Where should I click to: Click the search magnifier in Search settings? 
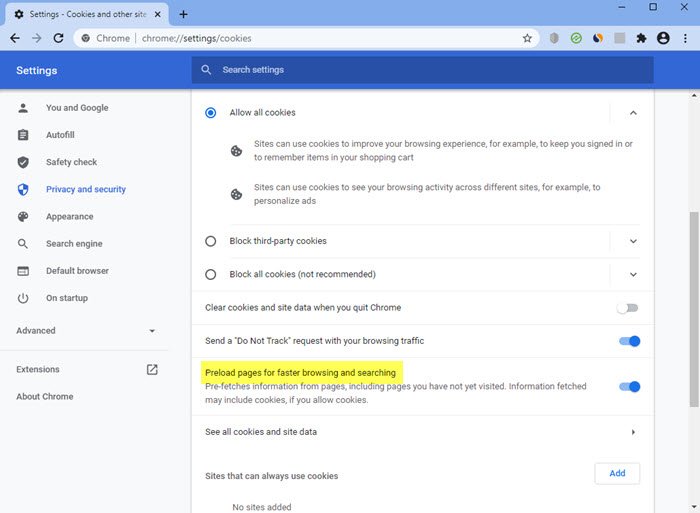point(206,70)
